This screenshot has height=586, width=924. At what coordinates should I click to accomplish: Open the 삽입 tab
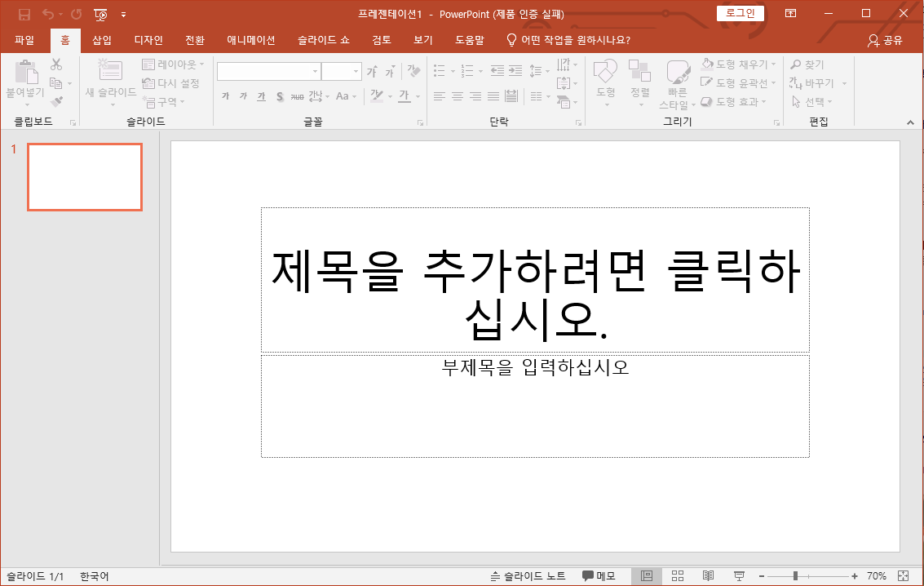click(102, 40)
